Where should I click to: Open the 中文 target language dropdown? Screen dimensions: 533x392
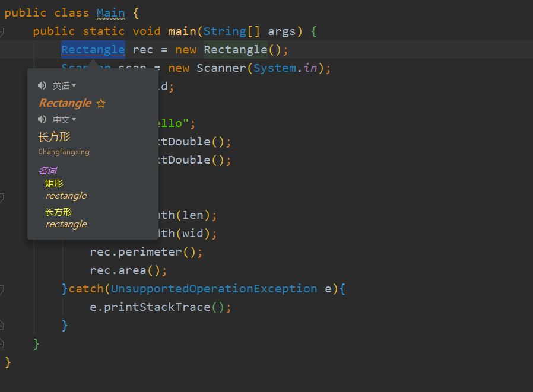click(x=64, y=120)
